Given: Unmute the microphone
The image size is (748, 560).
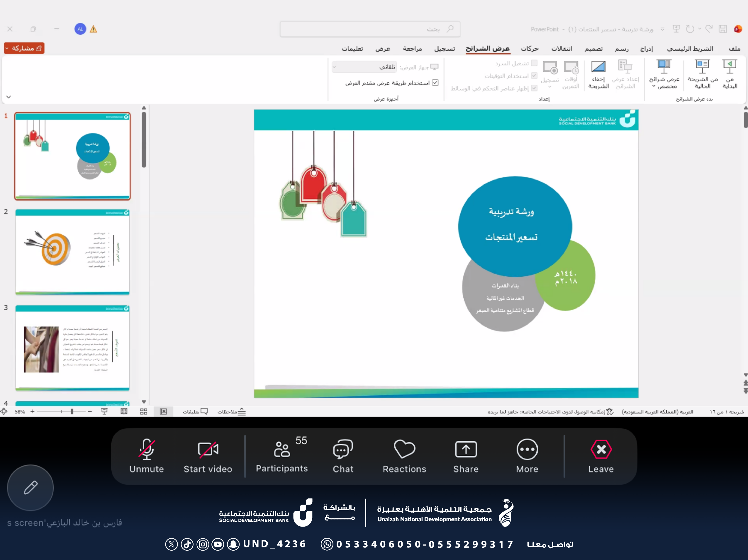Looking at the screenshot, I should coord(146,449).
